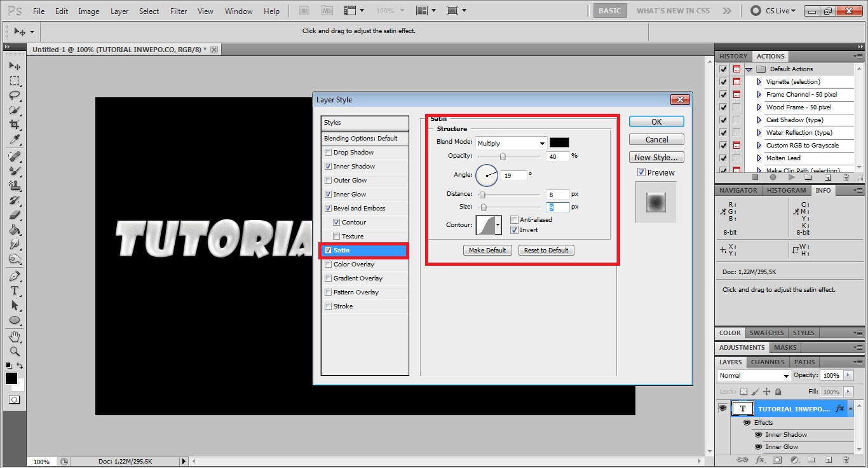Uncheck the Invert checkbox
This screenshot has width=868, height=468.
click(515, 230)
